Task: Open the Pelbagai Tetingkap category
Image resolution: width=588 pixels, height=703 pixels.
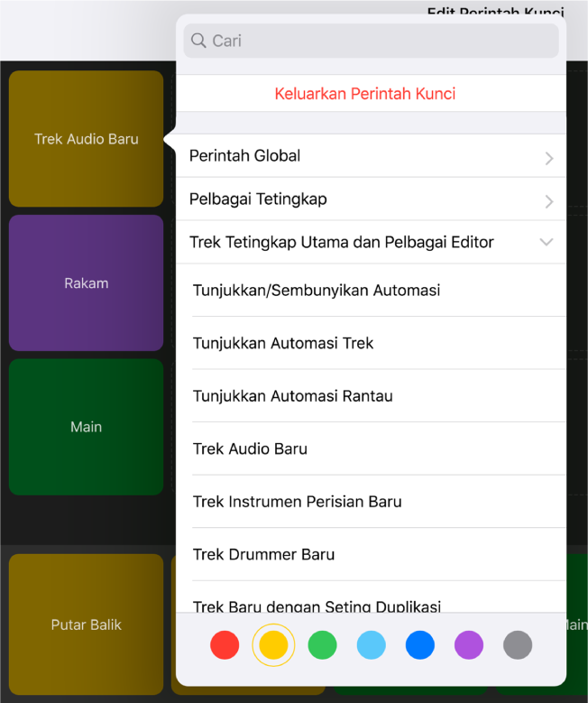Action: 371,199
